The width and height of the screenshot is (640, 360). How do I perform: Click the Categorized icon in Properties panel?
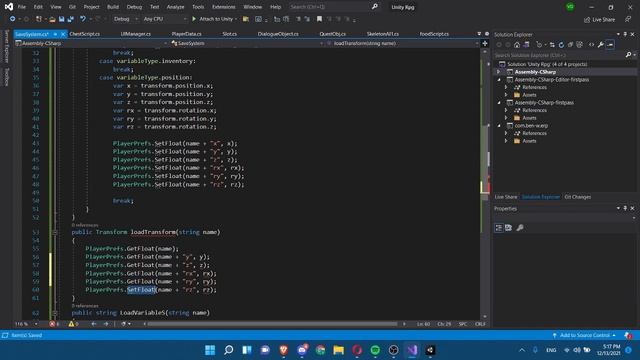(x=499, y=228)
